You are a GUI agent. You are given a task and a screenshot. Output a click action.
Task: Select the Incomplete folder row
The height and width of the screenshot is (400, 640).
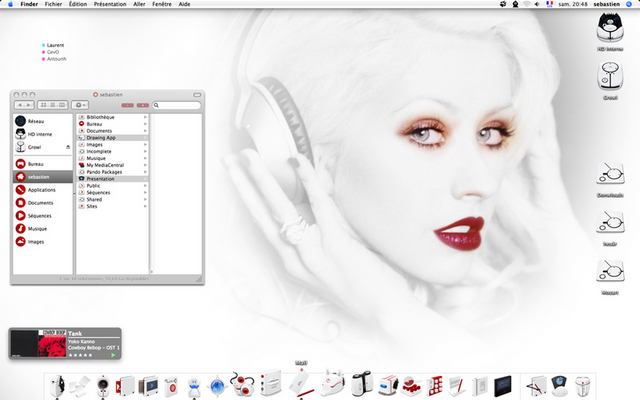[112, 151]
